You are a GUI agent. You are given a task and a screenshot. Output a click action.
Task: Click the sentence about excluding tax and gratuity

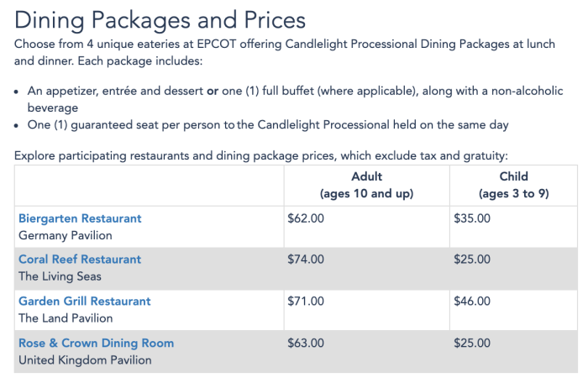[261, 155]
